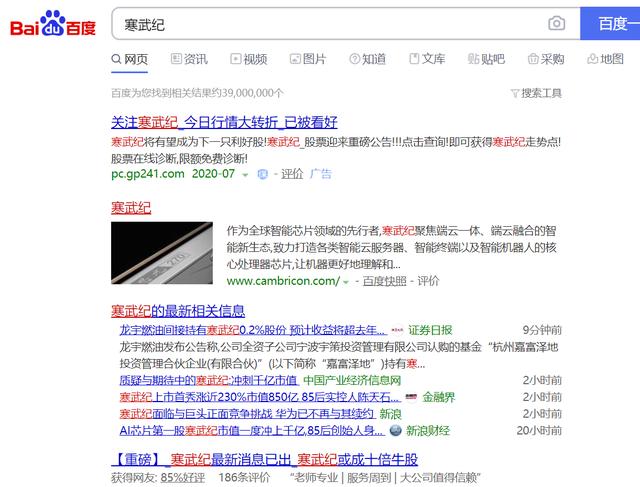The width and height of the screenshot is (640, 487).
Task: Switch to the 视频 tab
Action: [x=249, y=59]
